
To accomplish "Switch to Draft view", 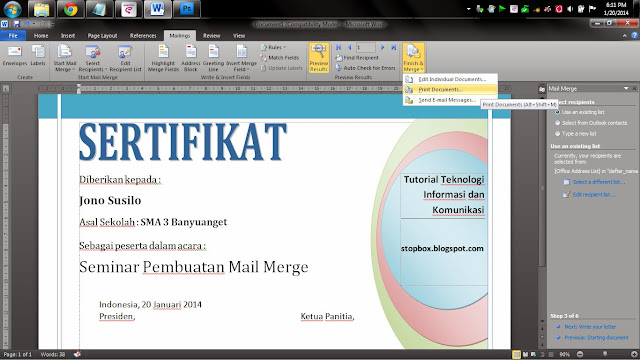I will tap(551, 354).
